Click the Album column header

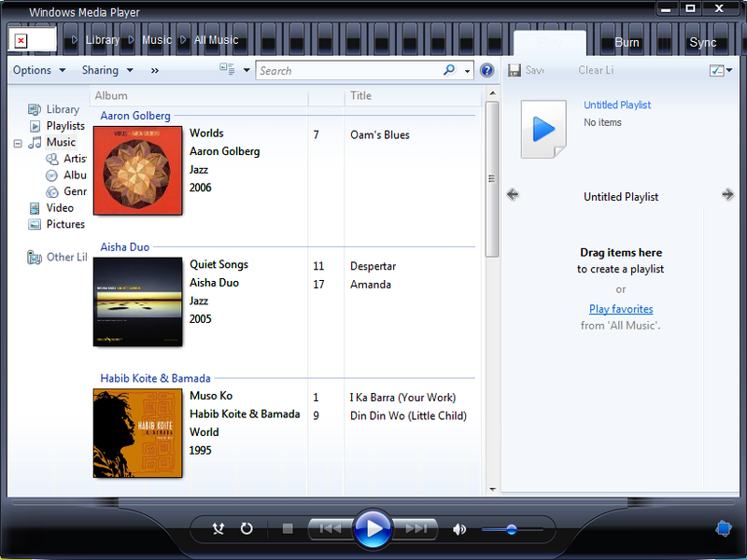pyautogui.click(x=199, y=96)
